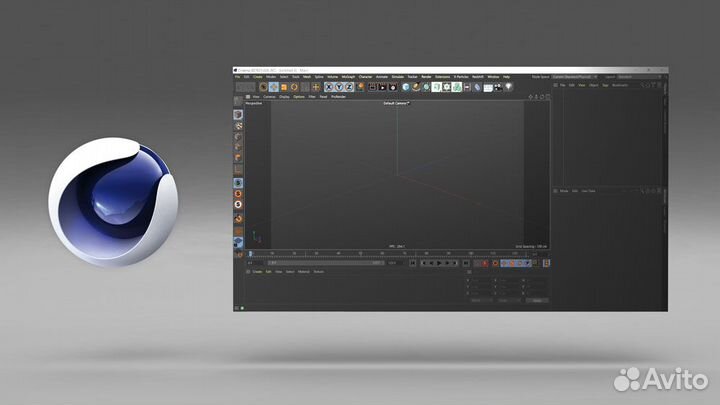Viewport: 720px width, 405px height.
Task: Toggle Autokeying in timeline
Action: [x=495, y=263]
